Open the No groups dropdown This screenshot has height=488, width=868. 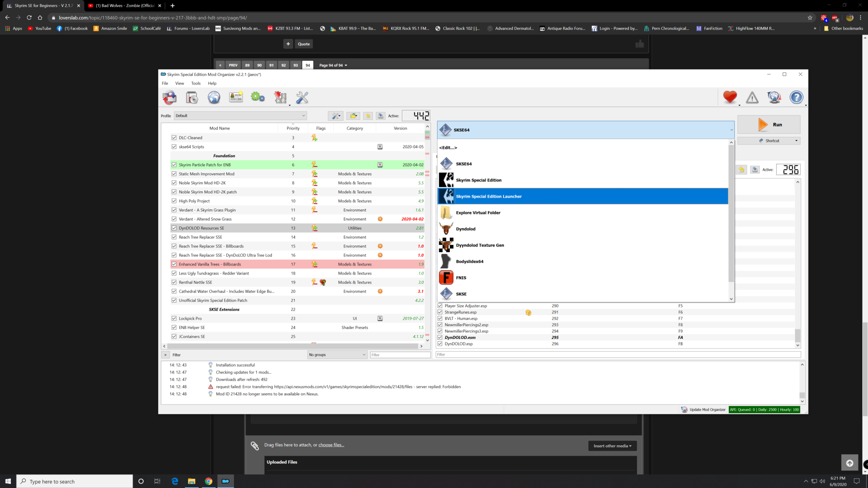point(337,355)
